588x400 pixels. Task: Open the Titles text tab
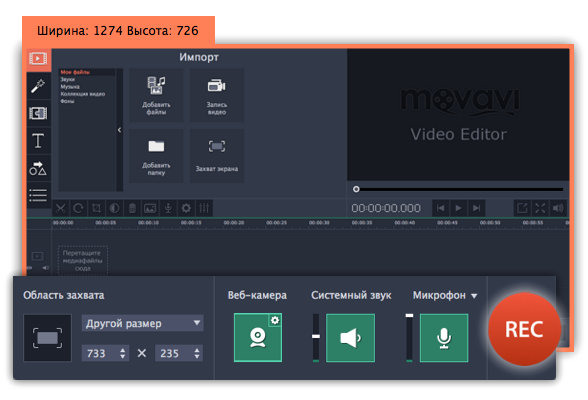click(x=39, y=141)
